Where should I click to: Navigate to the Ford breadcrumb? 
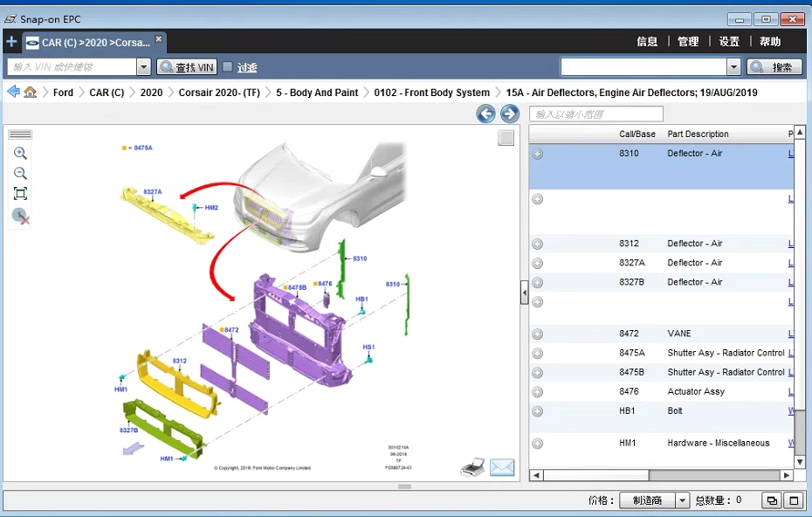pyautogui.click(x=63, y=93)
